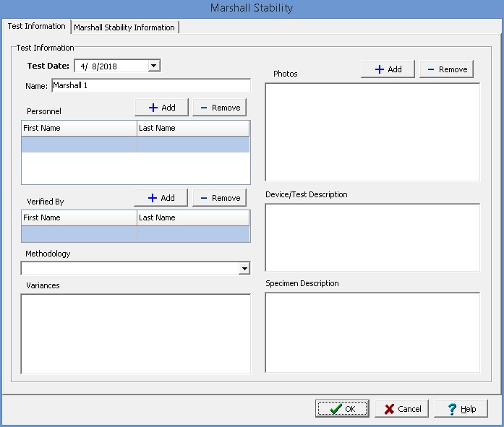
Task: Select the Test Information tab
Action: click(x=36, y=27)
